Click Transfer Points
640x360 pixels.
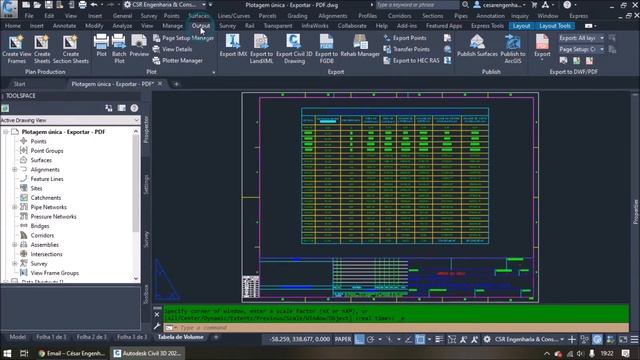pos(407,49)
